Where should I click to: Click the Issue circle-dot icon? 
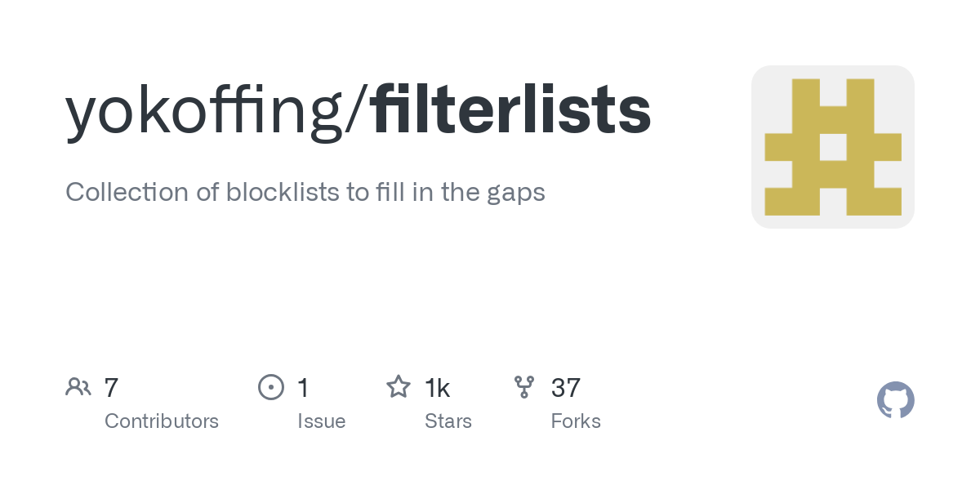click(x=271, y=386)
